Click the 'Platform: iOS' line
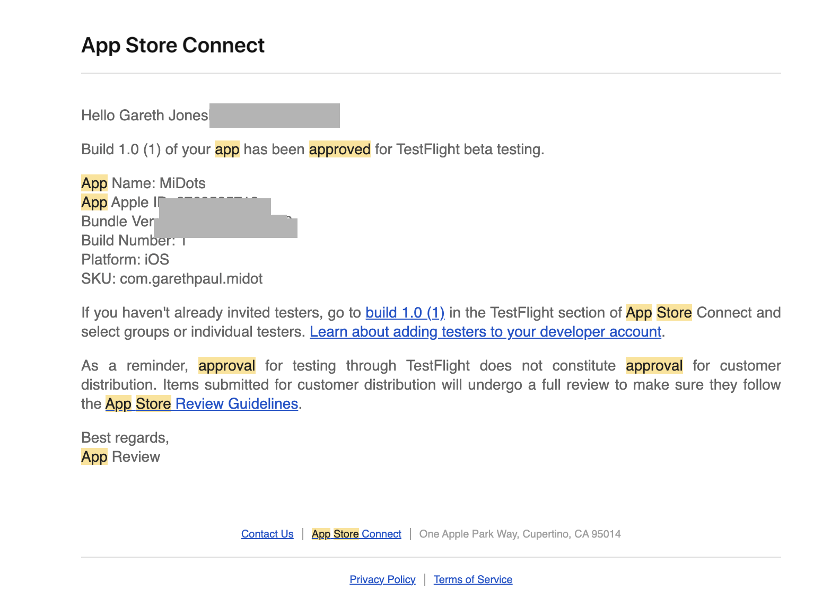This screenshot has width=840, height=616. pos(125,260)
